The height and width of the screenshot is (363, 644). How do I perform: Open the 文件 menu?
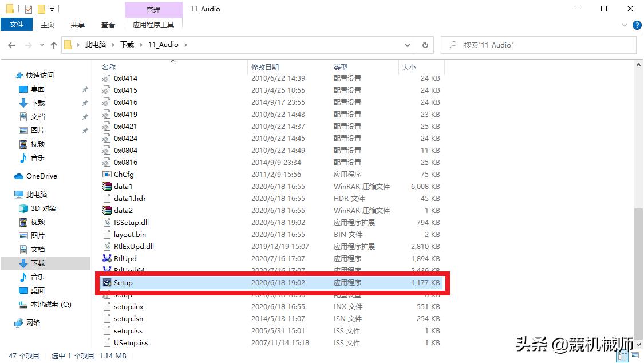pos(17,25)
